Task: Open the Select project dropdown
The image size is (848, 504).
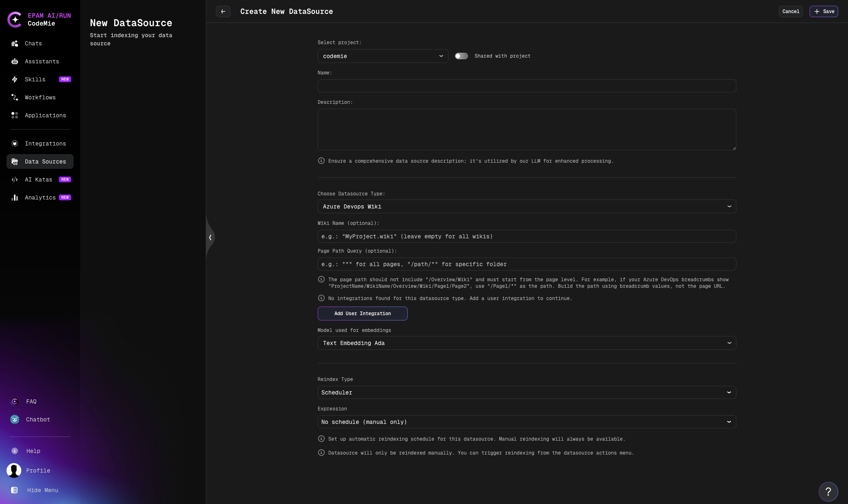Action: [x=383, y=56]
